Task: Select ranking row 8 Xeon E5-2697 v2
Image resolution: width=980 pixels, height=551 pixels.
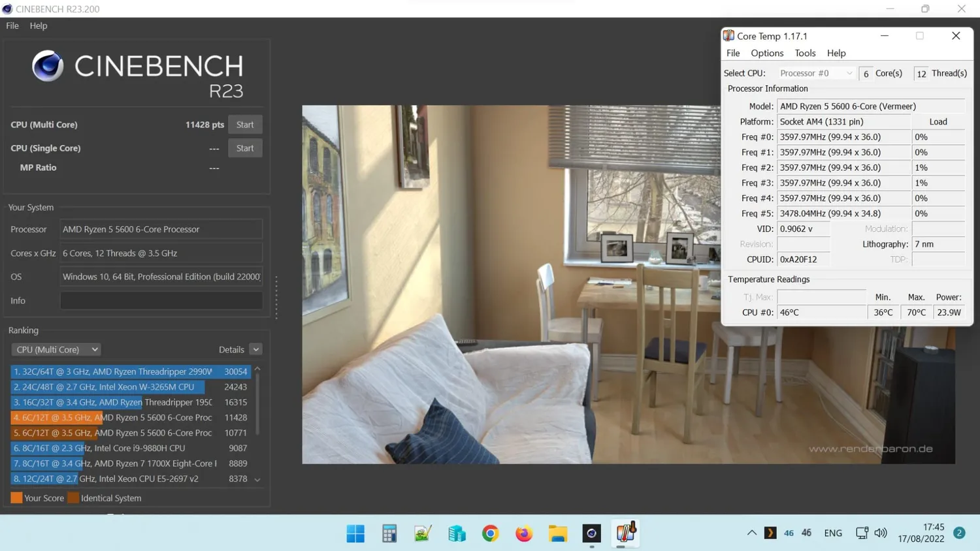Action: click(131, 479)
